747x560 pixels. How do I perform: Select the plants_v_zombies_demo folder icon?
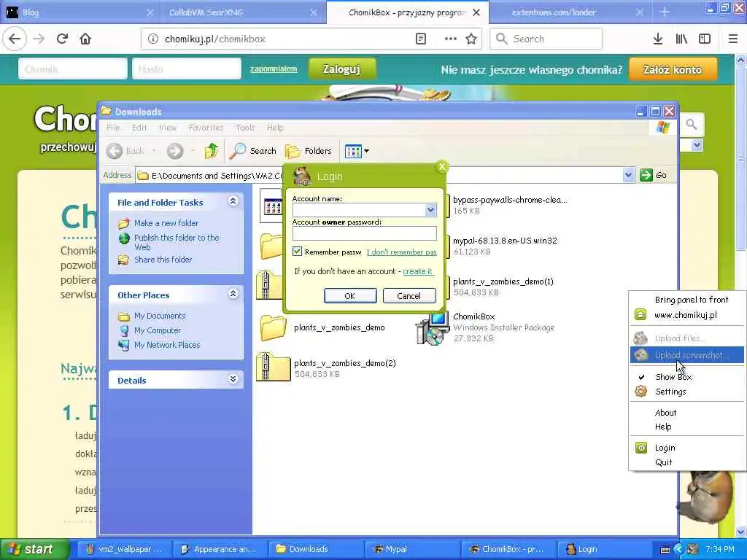(x=273, y=327)
